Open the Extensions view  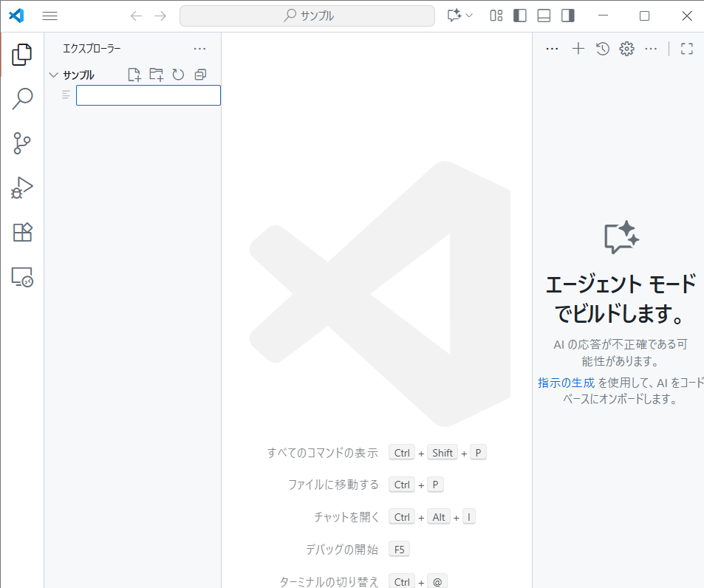(x=22, y=233)
